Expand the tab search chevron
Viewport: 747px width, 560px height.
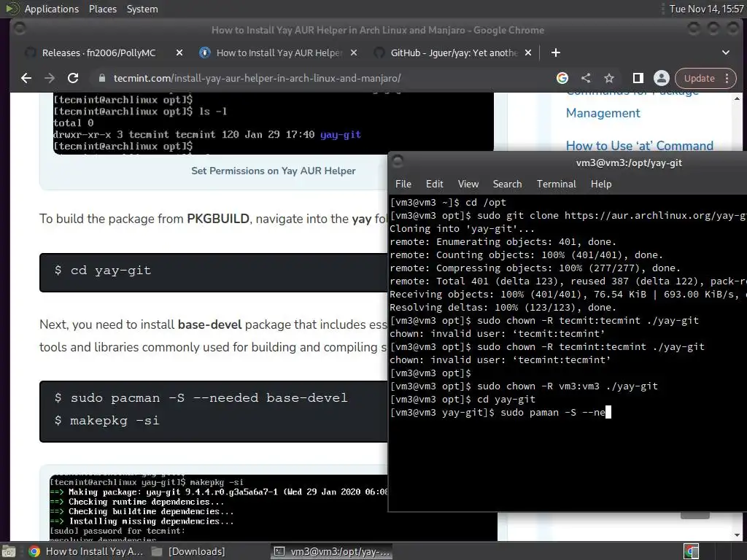tap(726, 52)
